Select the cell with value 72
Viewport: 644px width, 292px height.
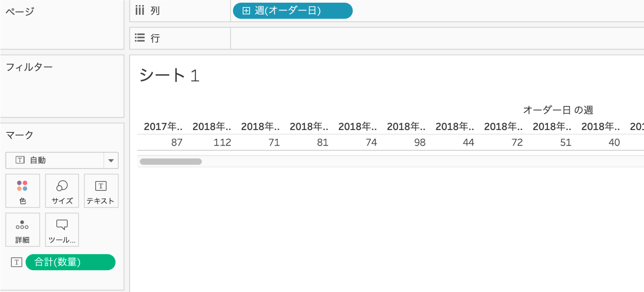click(517, 142)
